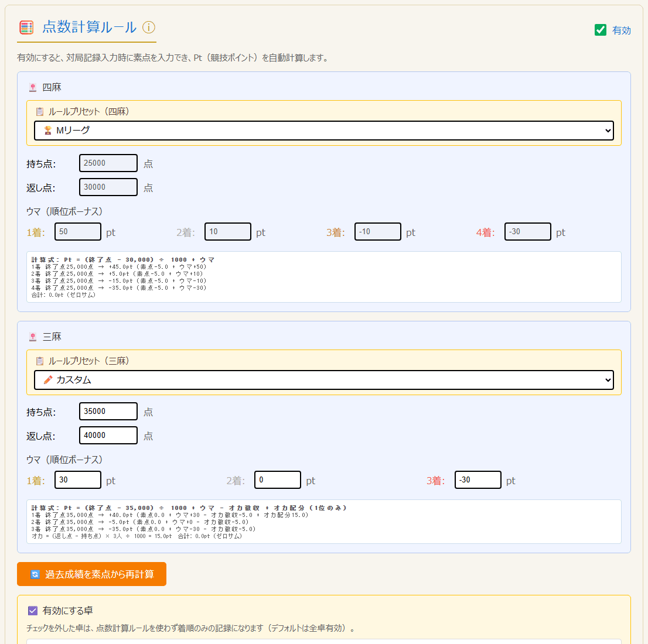Click the 四麻 2着 uma field showing 10
Viewport: 648px width, 644px height.
tap(228, 232)
